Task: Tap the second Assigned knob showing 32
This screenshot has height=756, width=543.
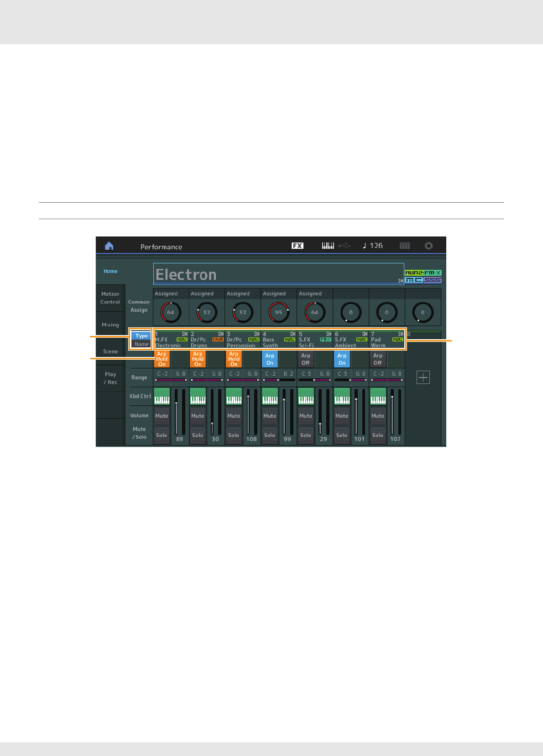Action: [207, 312]
